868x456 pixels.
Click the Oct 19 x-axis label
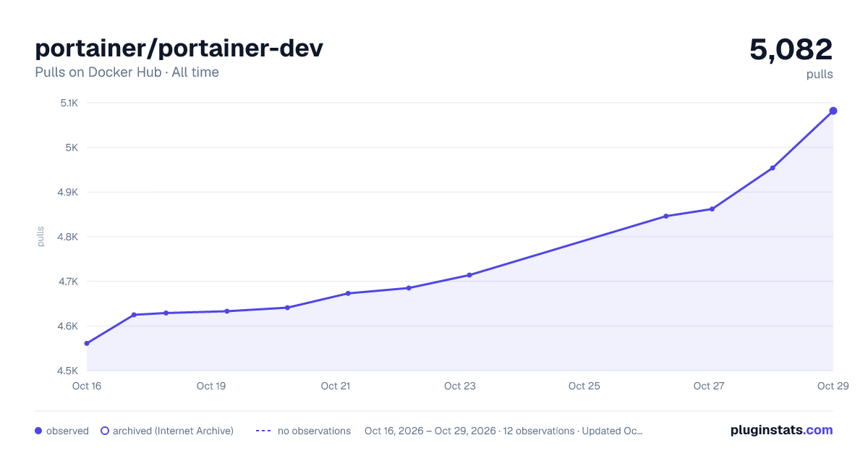coord(211,386)
